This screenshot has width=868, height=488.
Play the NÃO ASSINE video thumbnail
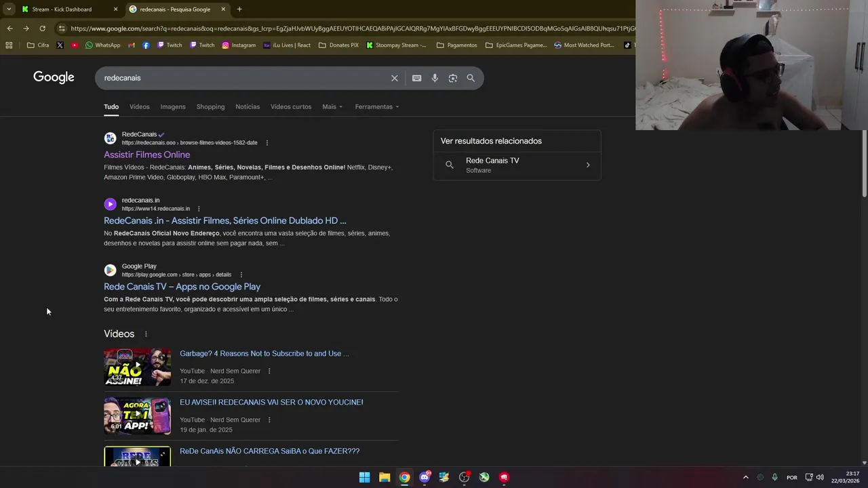pyautogui.click(x=137, y=367)
